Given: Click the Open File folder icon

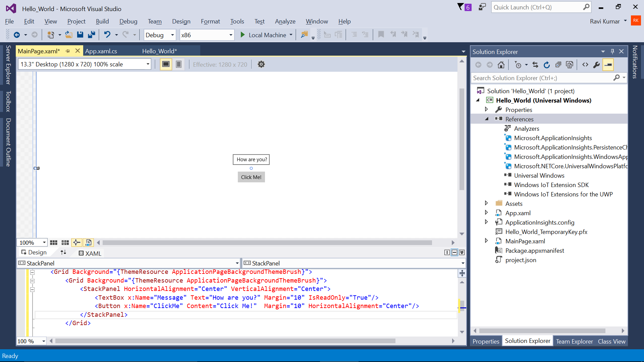Looking at the screenshot, I should coord(69,35).
